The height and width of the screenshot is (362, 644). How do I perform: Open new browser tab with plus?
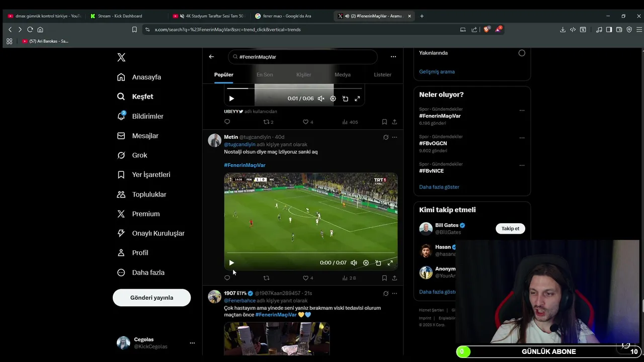pos(422,16)
